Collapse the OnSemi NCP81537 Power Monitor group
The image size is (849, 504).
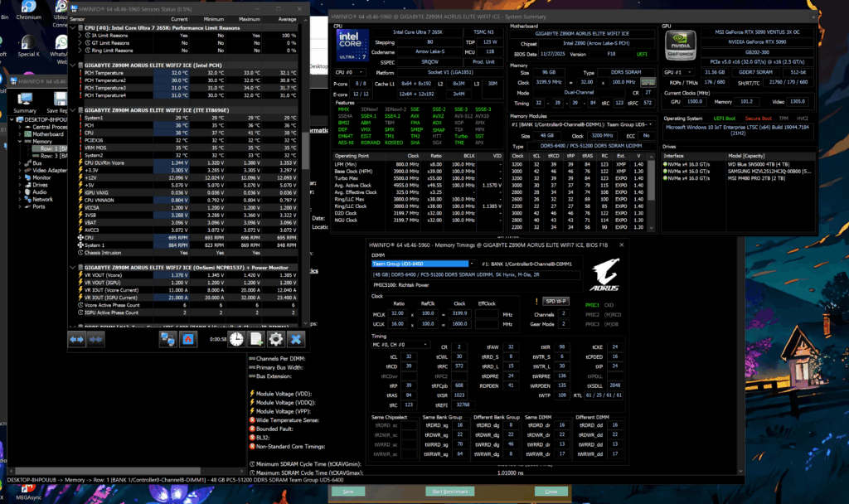coord(73,268)
